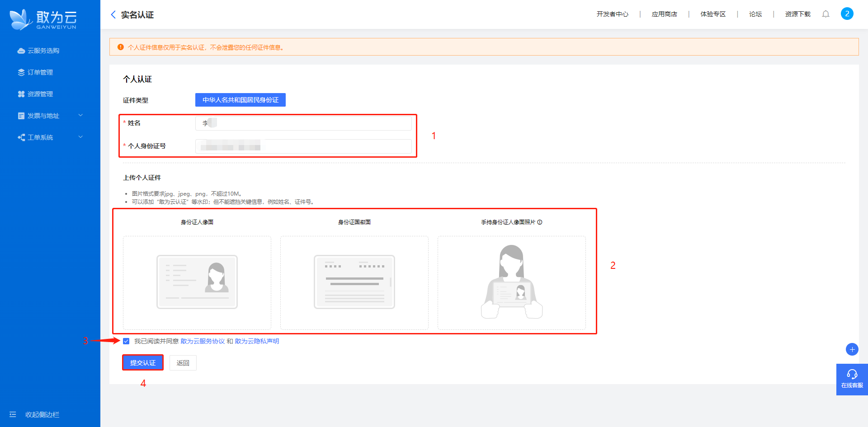Open 体验专区 in the top navigation

713,14
